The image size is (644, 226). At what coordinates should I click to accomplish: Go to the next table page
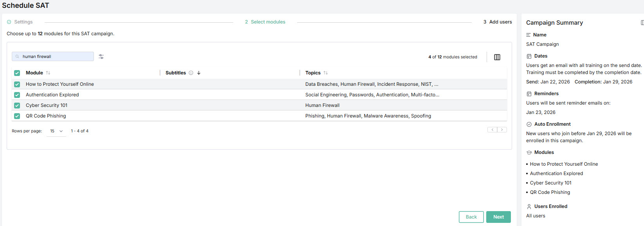pos(502,130)
